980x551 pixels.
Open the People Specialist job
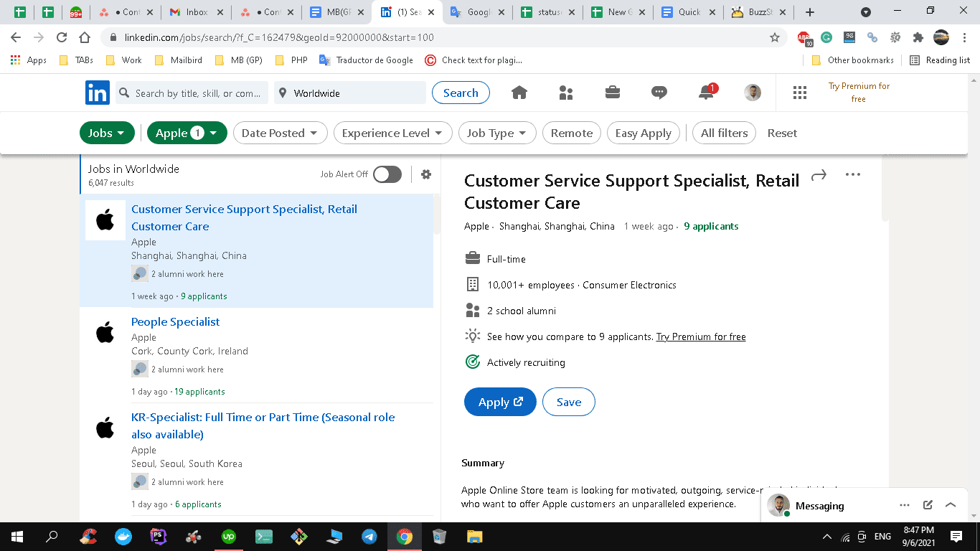click(175, 321)
